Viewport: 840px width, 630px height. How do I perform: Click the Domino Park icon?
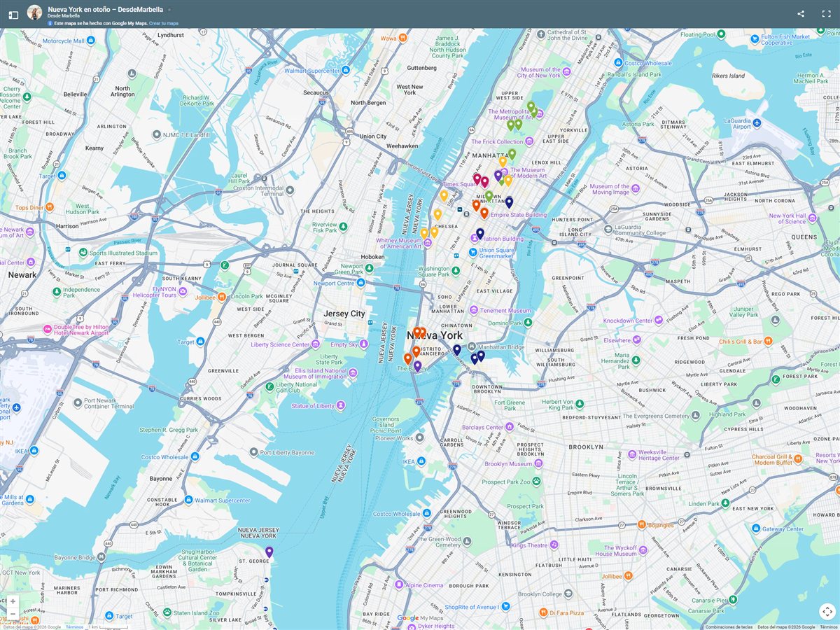click(x=528, y=323)
